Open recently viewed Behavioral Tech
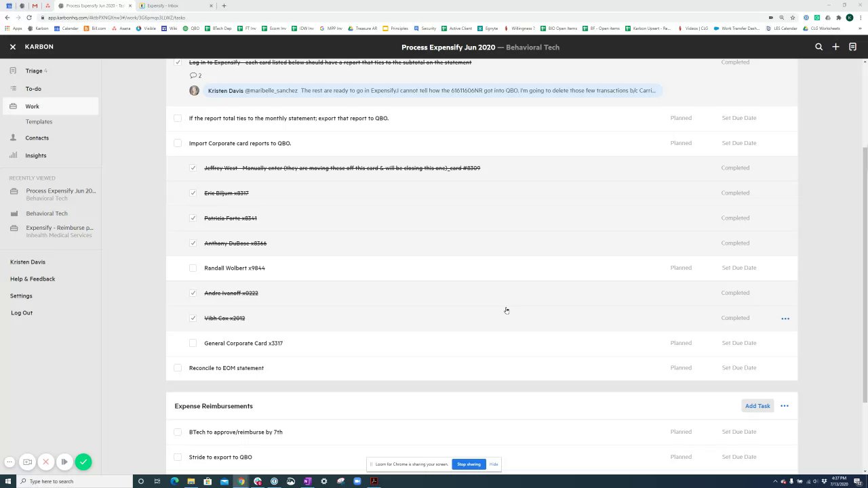The image size is (868, 488). click(x=47, y=213)
